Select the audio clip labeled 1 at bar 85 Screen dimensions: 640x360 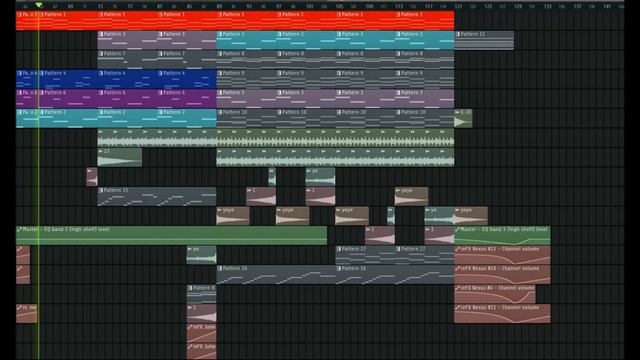[x=201, y=314]
